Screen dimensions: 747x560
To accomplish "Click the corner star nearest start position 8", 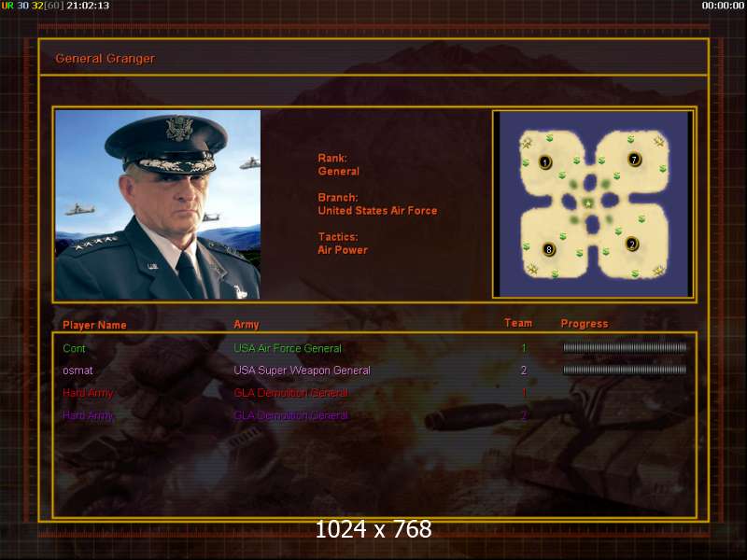I will click(x=532, y=270).
